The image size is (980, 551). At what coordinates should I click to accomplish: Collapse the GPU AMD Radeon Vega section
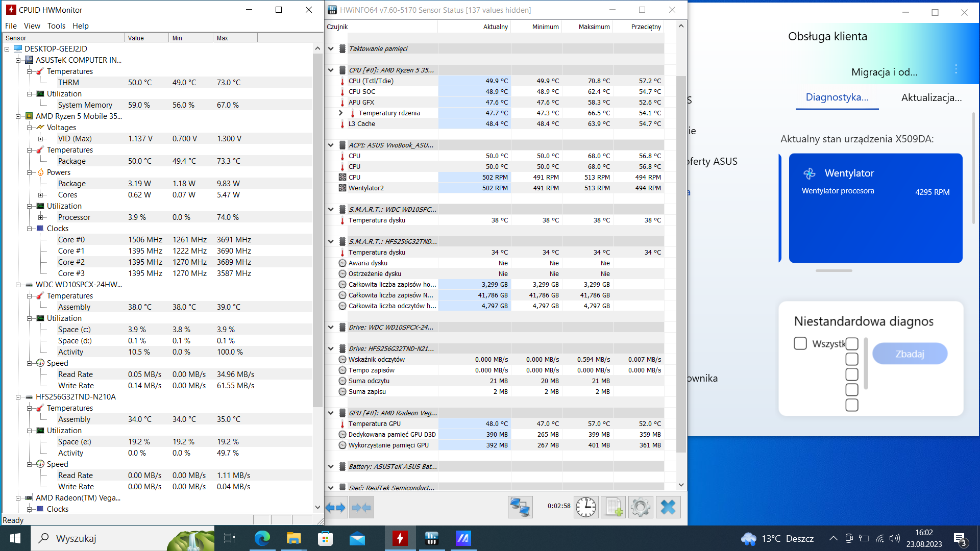pos(331,413)
